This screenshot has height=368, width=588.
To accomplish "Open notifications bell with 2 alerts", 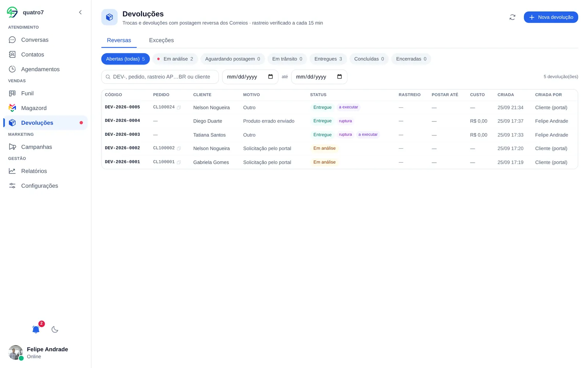I will pos(36,329).
